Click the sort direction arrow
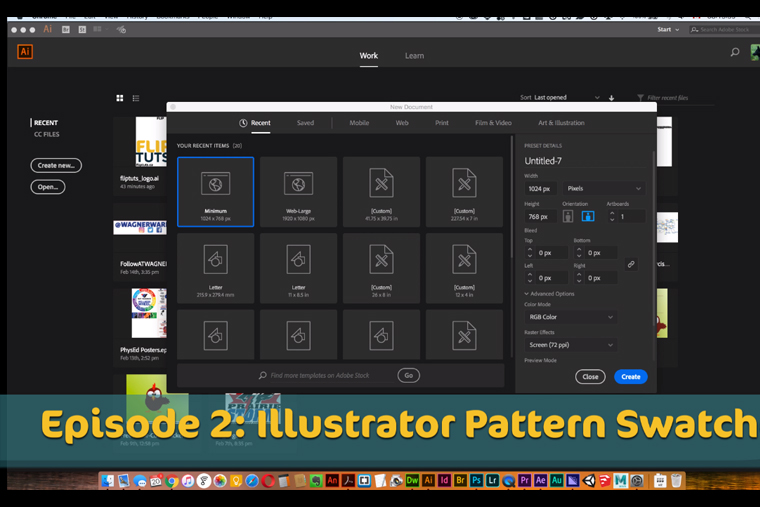Image resolution: width=760 pixels, height=507 pixels. [611, 98]
